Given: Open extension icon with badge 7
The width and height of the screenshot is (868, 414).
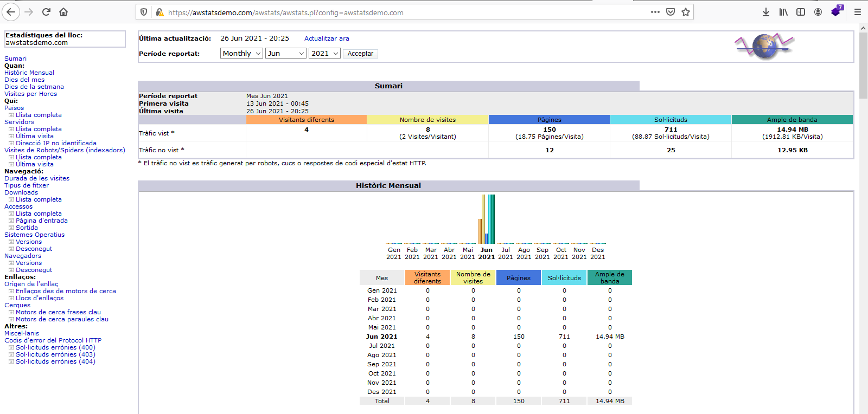Looking at the screenshot, I should (x=837, y=11).
